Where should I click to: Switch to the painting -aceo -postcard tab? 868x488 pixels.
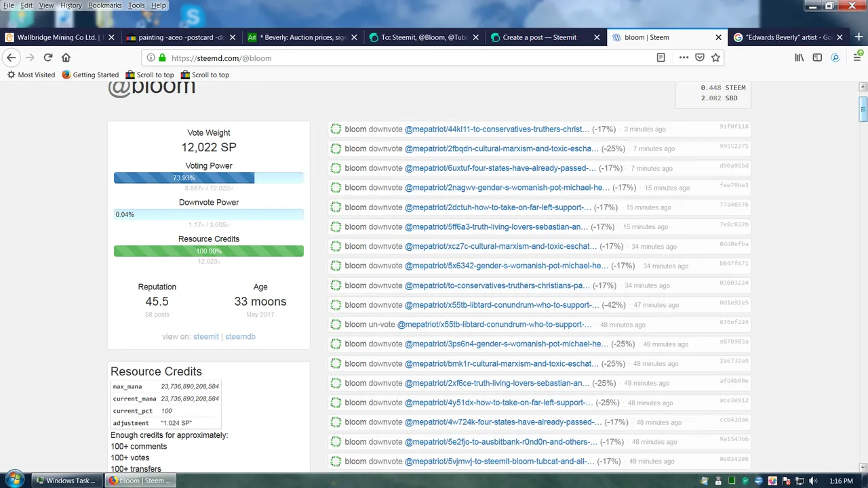click(181, 37)
